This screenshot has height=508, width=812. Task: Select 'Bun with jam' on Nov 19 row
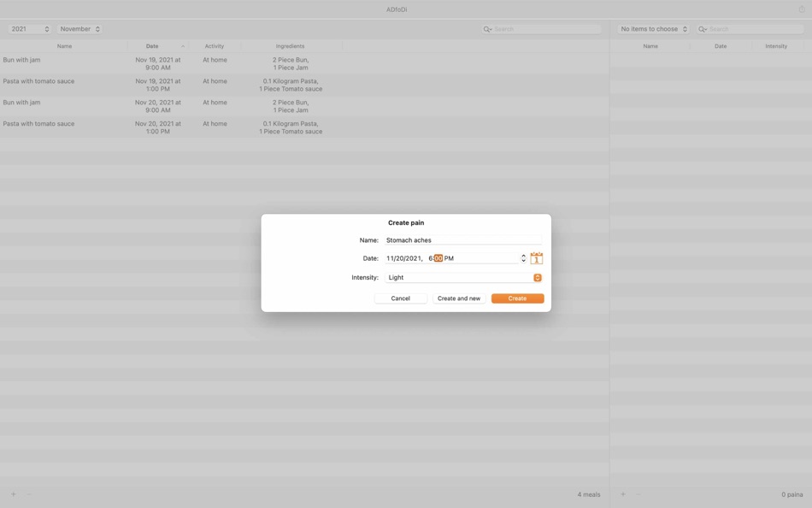pyautogui.click(x=21, y=60)
